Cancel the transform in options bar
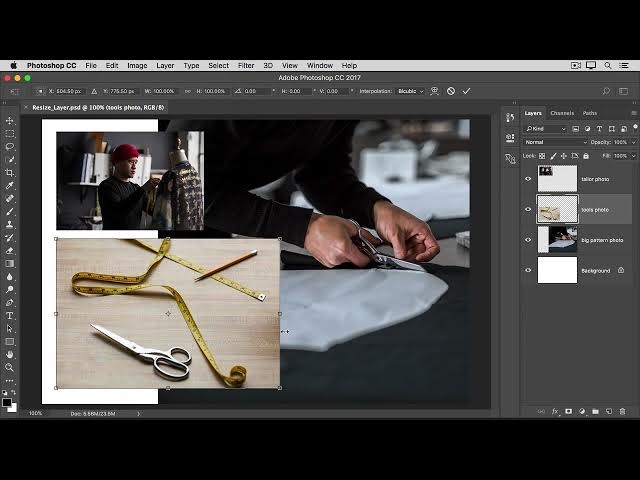 coord(451,91)
